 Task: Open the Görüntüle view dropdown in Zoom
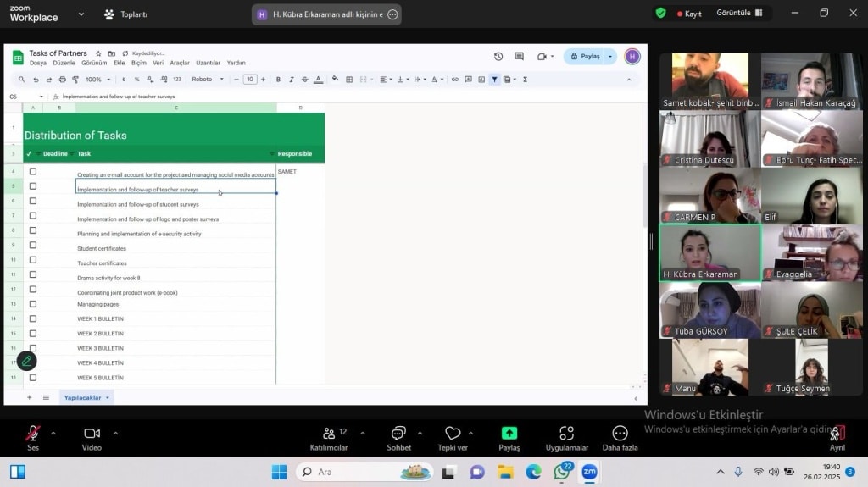[x=740, y=14]
